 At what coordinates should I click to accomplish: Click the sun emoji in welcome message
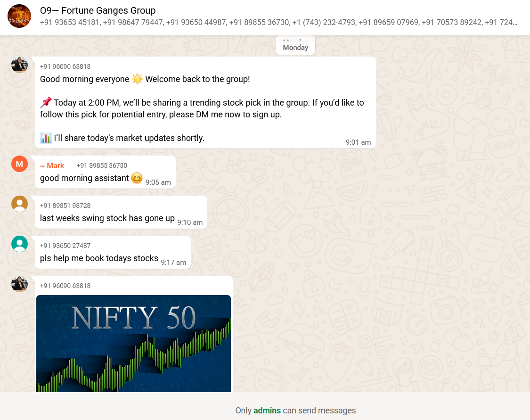(137, 79)
